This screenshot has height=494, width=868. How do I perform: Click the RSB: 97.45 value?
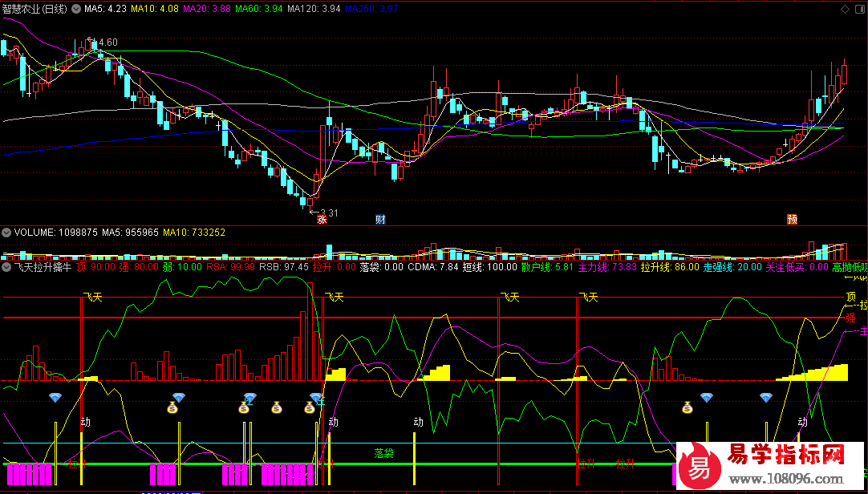tap(283, 268)
